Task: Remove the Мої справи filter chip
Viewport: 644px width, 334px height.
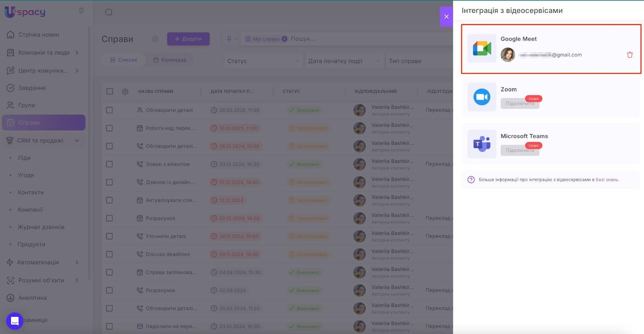Action: point(285,39)
